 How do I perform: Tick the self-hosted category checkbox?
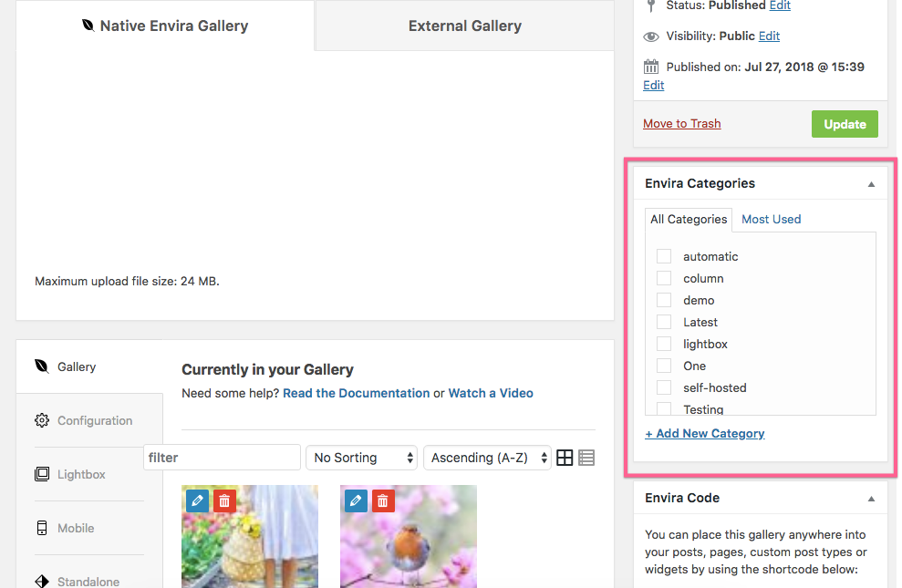(664, 387)
